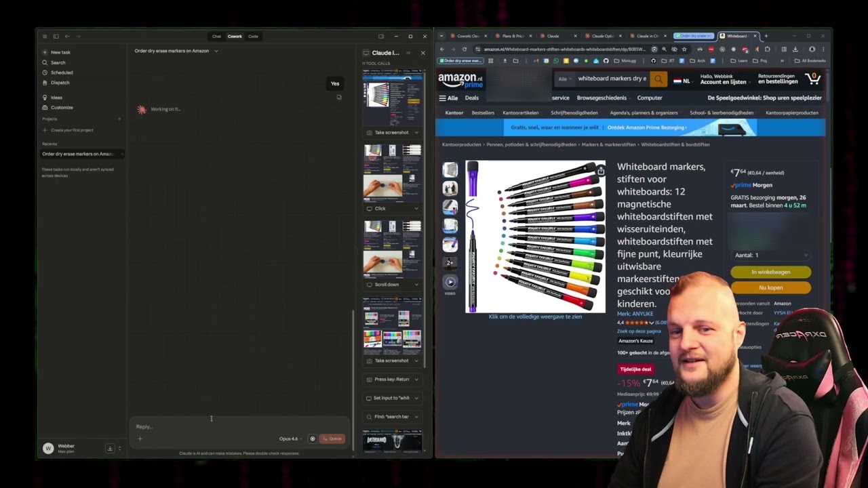Image resolution: width=868 pixels, height=488 pixels.
Task: Switch to the Code tab
Action: (253, 36)
